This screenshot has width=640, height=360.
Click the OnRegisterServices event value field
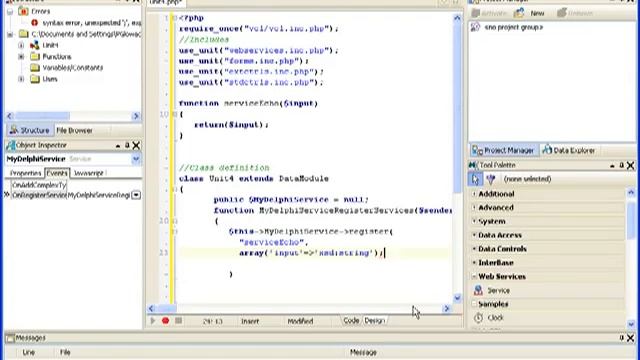pyautogui.click(x=99, y=196)
